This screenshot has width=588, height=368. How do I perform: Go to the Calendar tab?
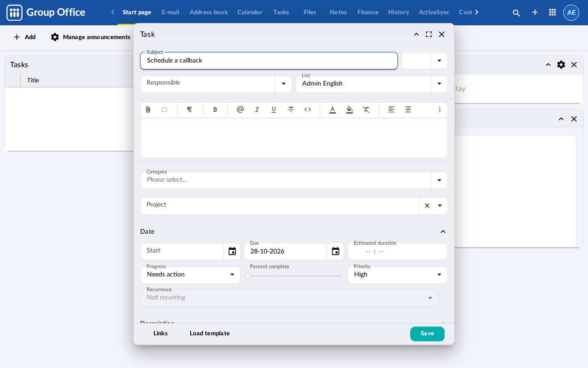250,12
